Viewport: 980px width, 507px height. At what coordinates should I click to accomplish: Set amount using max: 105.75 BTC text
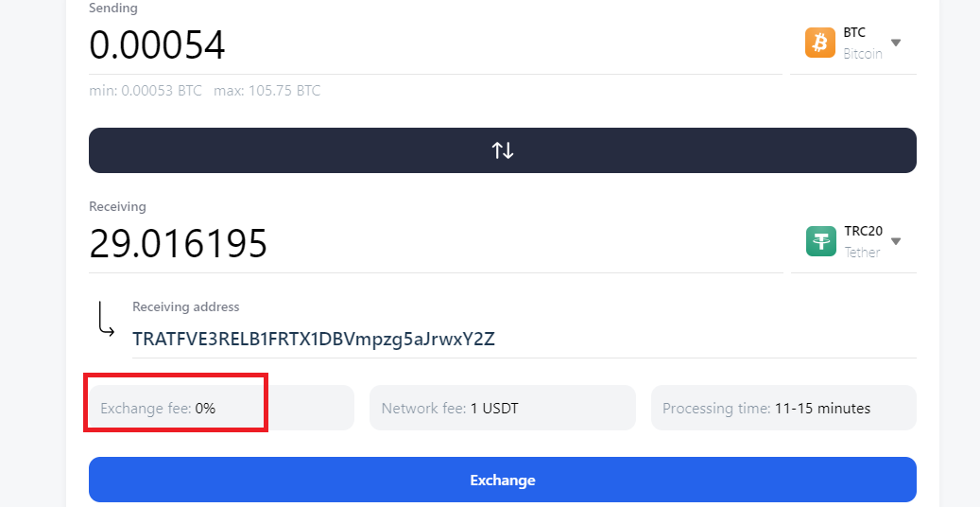tap(266, 91)
